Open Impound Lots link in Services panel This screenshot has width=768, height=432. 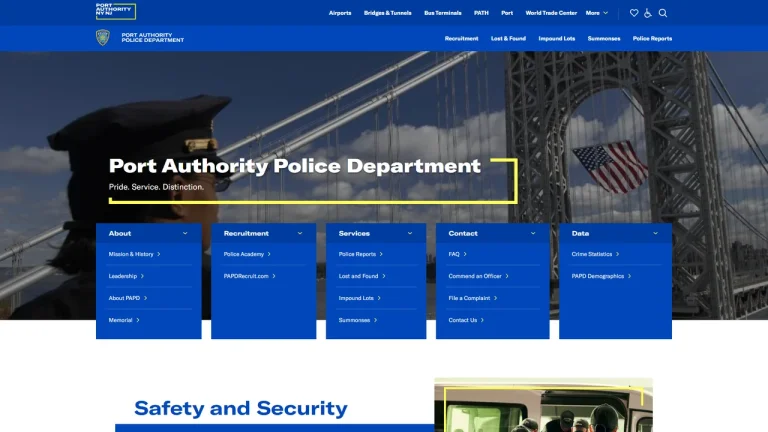click(x=360, y=298)
